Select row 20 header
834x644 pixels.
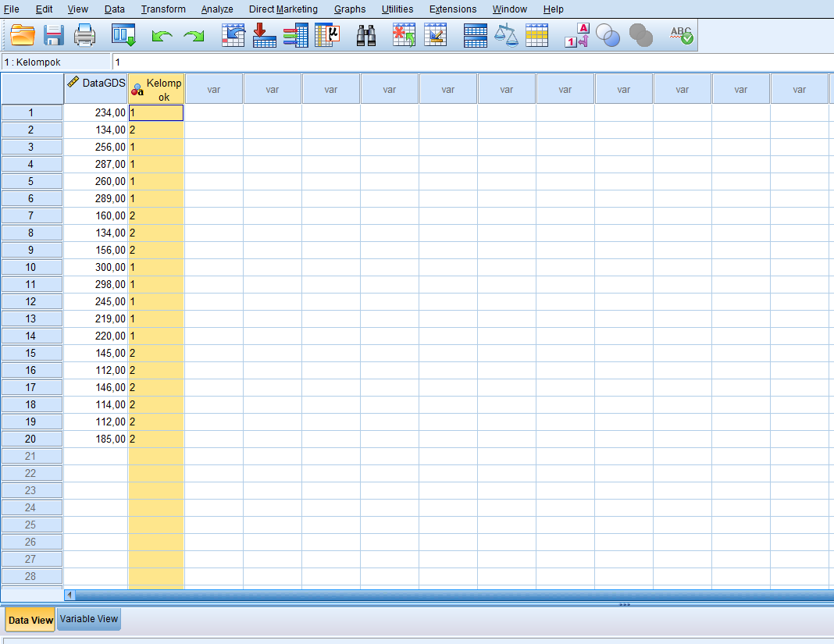coord(31,439)
